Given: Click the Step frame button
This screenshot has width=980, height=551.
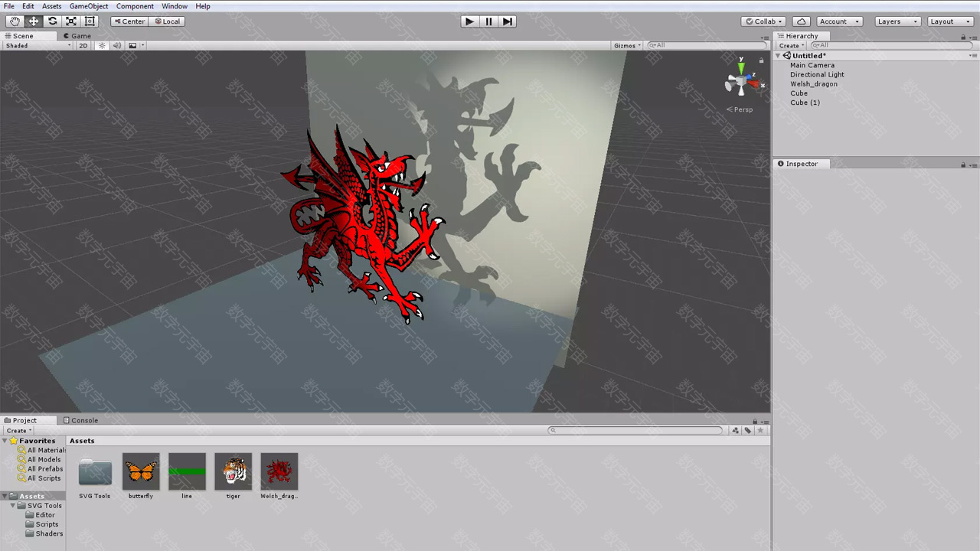Looking at the screenshot, I should (508, 21).
